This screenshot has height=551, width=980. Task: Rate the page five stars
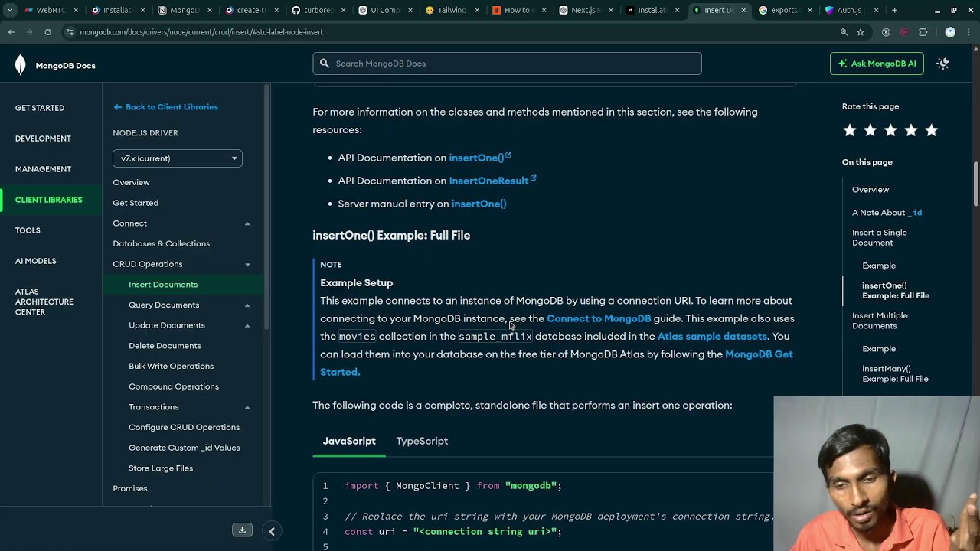pyautogui.click(x=931, y=130)
